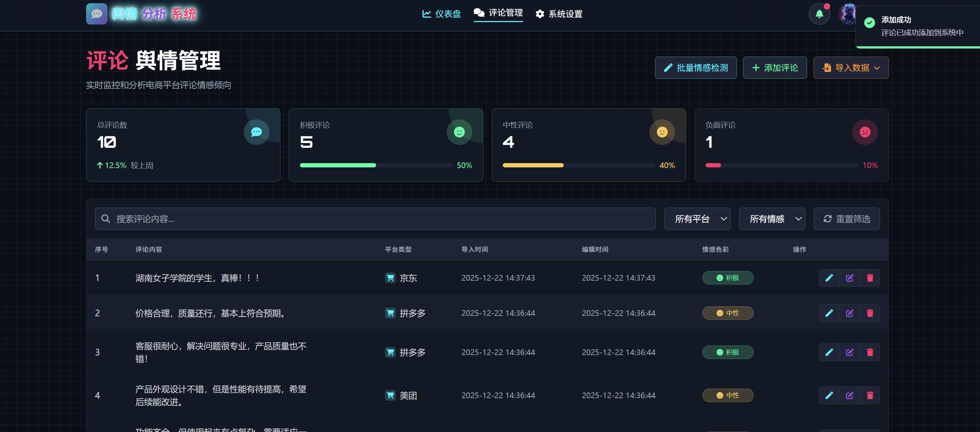Open the 所有情感 sentiment dropdown
980x432 pixels.
[771, 219]
